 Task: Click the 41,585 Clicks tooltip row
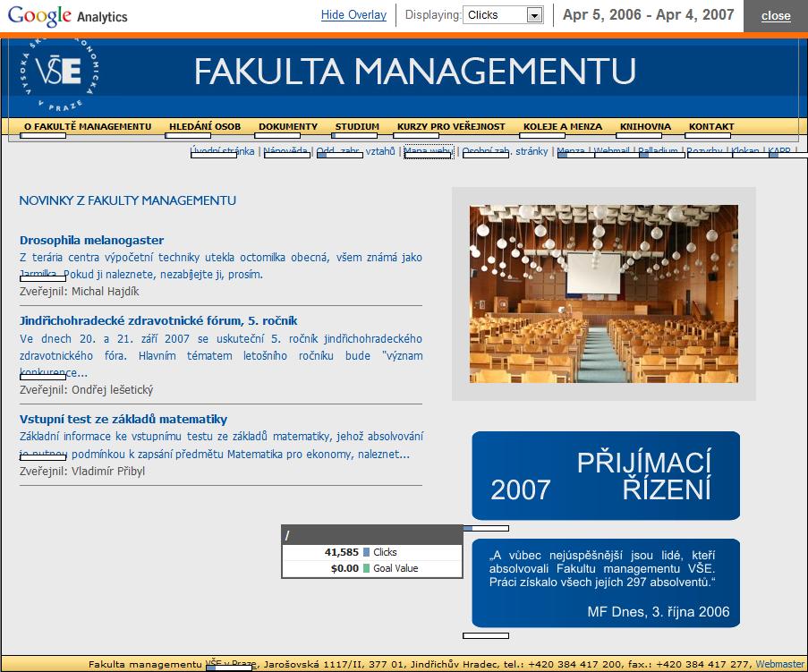tap(372, 552)
